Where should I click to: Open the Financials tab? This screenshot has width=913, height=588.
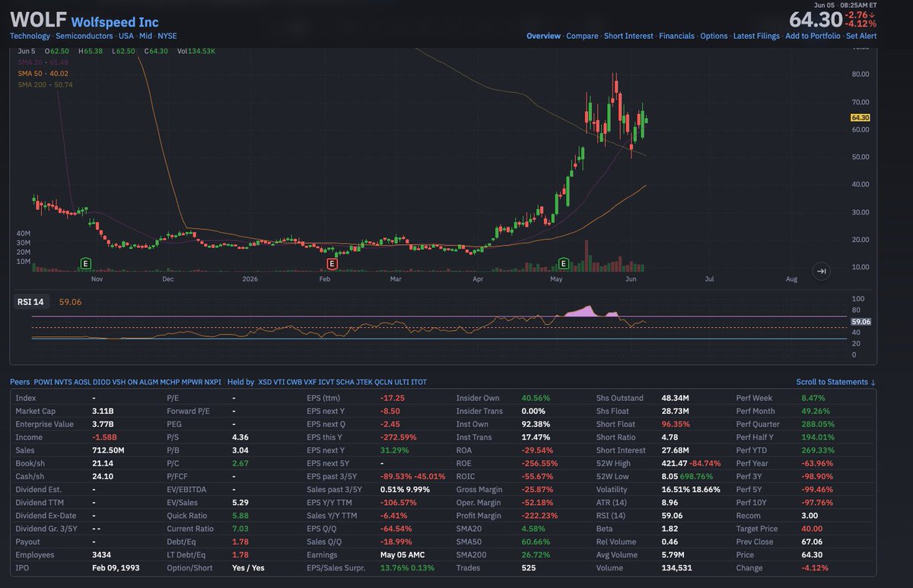(676, 36)
